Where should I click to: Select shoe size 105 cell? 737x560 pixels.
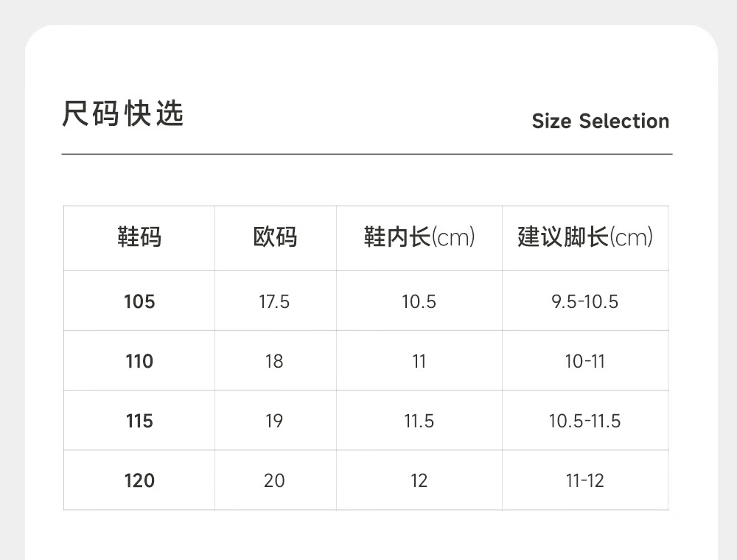(139, 301)
